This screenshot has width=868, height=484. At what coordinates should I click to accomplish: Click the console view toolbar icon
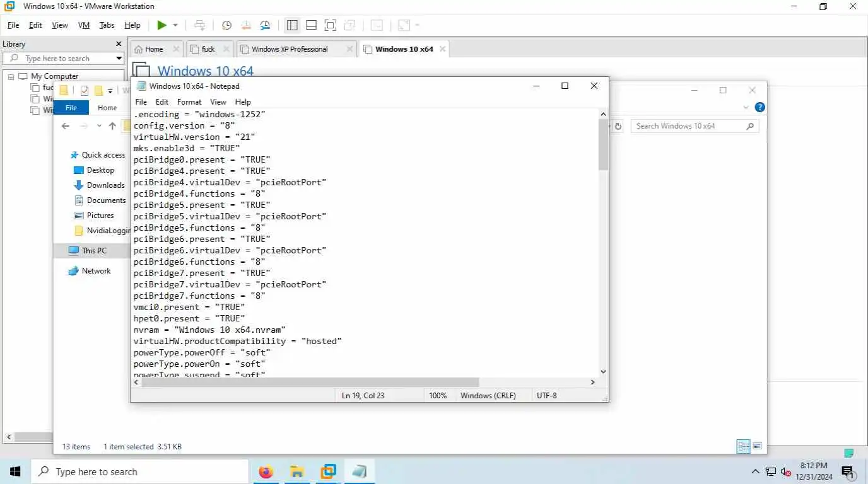[x=377, y=25]
